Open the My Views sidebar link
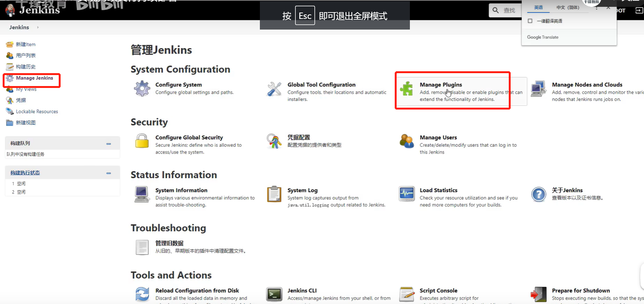This screenshot has height=304, width=644. [26, 89]
